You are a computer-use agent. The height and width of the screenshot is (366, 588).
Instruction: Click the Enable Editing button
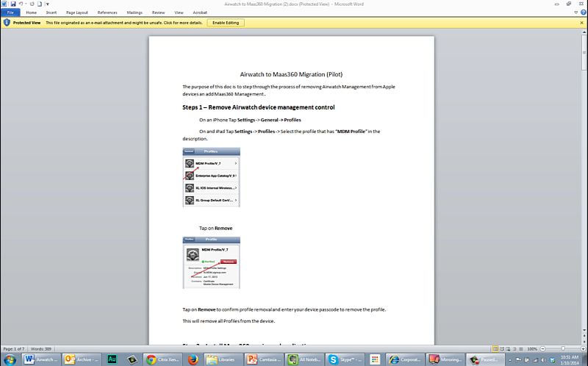[226, 23]
